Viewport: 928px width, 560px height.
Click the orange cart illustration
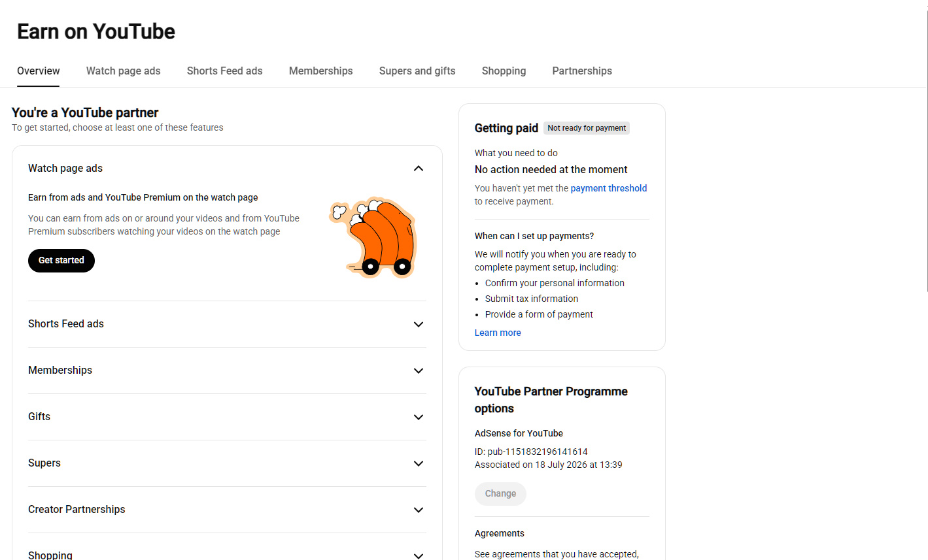coord(373,238)
